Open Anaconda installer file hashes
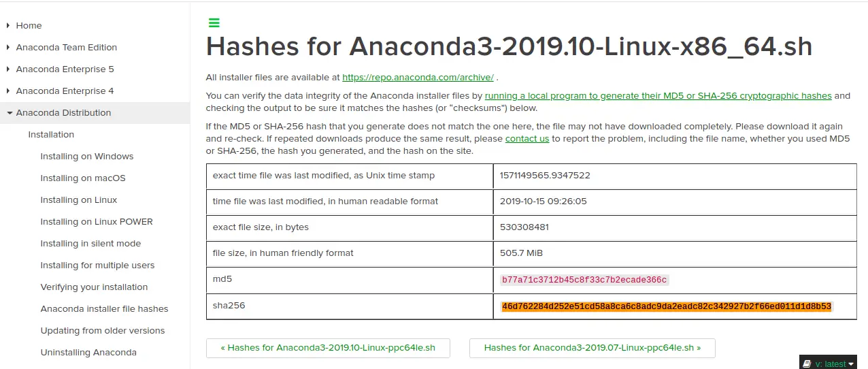The image size is (868, 369). (104, 309)
